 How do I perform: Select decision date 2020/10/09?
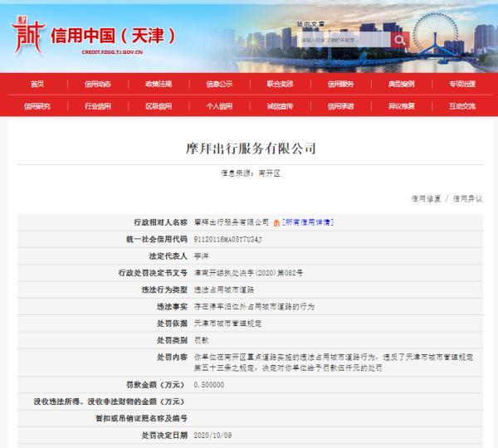click(212, 436)
